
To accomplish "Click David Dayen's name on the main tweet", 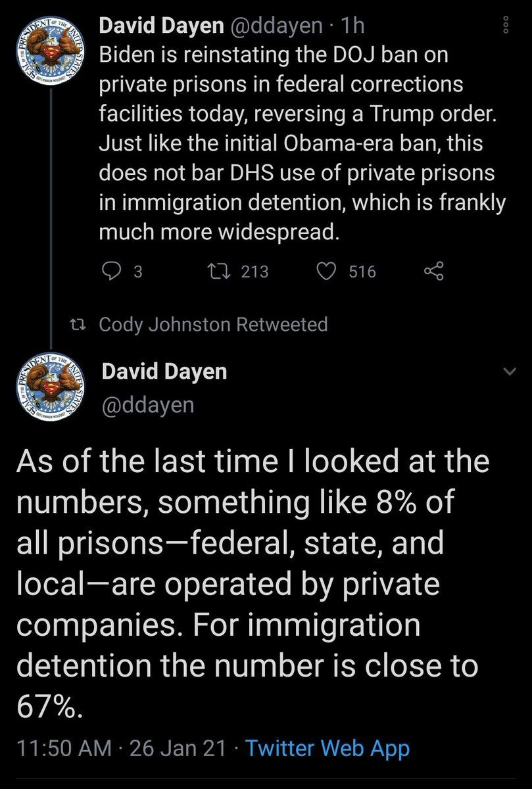I will [164, 371].
